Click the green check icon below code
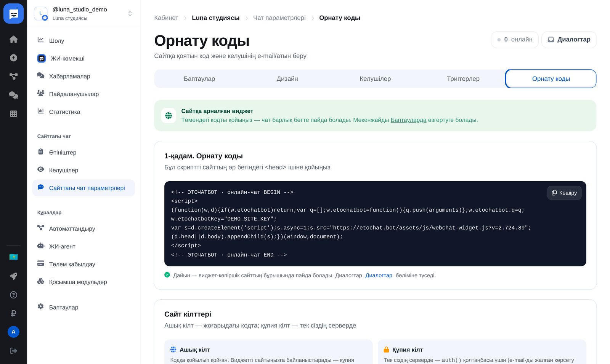The width and height of the screenshot is (610, 364). (x=167, y=275)
